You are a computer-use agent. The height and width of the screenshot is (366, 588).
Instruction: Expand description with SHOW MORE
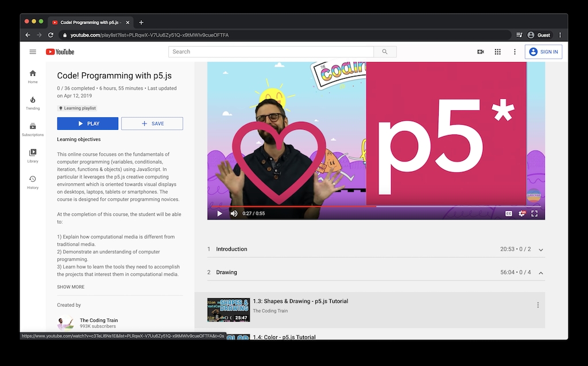pyautogui.click(x=71, y=287)
